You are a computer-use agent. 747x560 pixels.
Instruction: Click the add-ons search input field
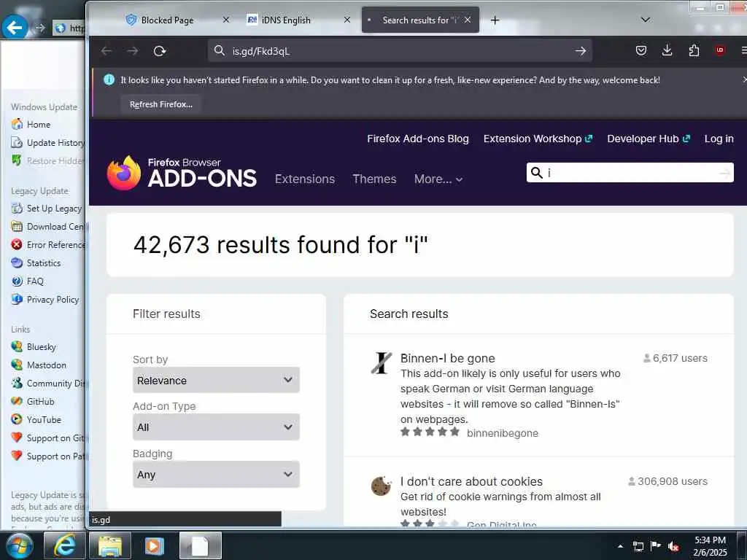pyautogui.click(x=631, y=172)
